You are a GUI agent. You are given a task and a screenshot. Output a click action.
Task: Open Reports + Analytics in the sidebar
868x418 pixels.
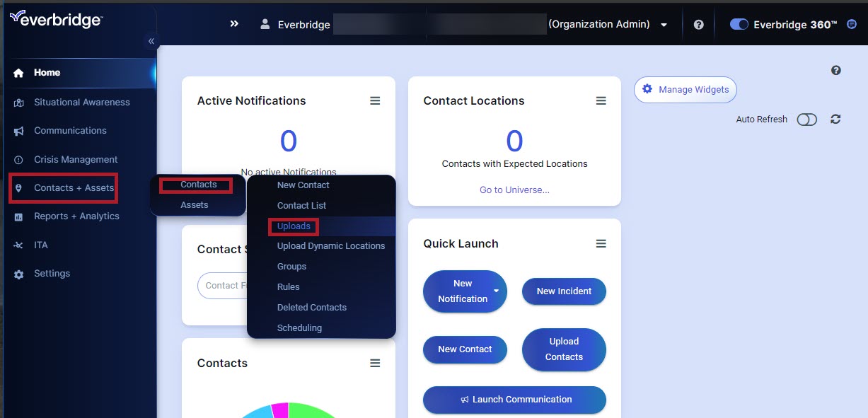[78, 216]
